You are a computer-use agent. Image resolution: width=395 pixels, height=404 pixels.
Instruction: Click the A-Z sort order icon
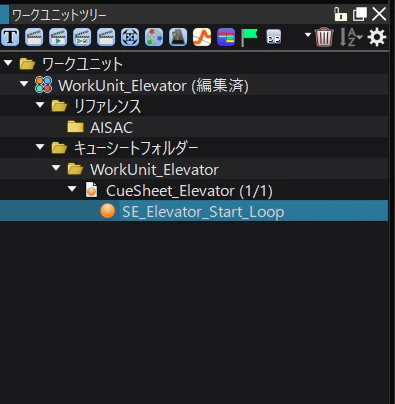pyautogui.click(x=351, y=37)
